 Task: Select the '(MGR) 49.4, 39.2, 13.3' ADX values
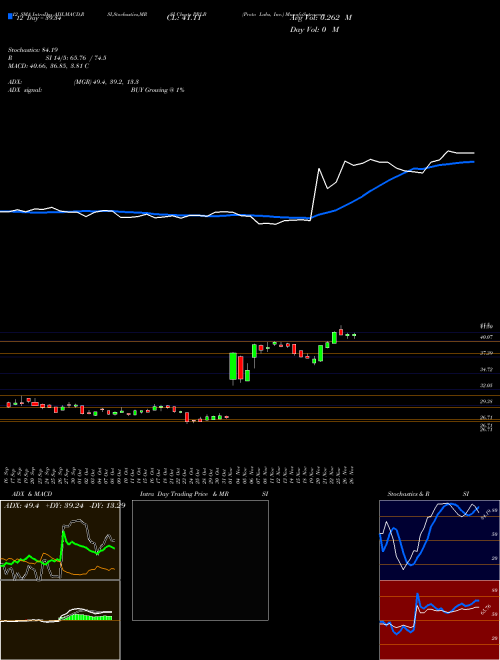[106, 82]
